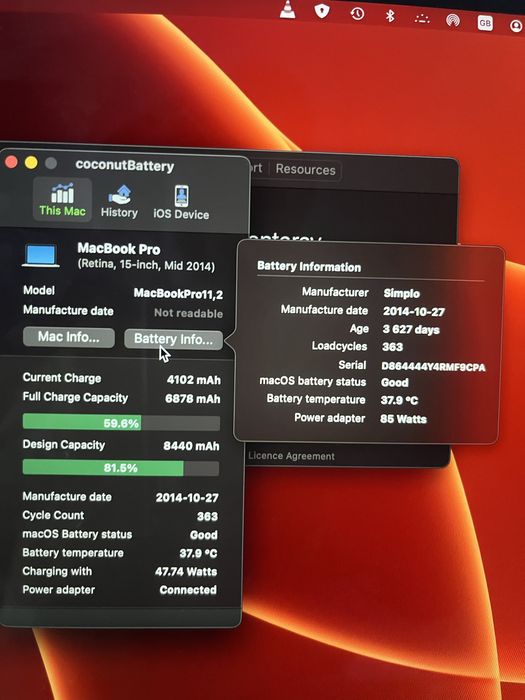Viewport: 525px width, 700px height.
Task: Click the user account icon in menu bar
Action: [517, 26]
